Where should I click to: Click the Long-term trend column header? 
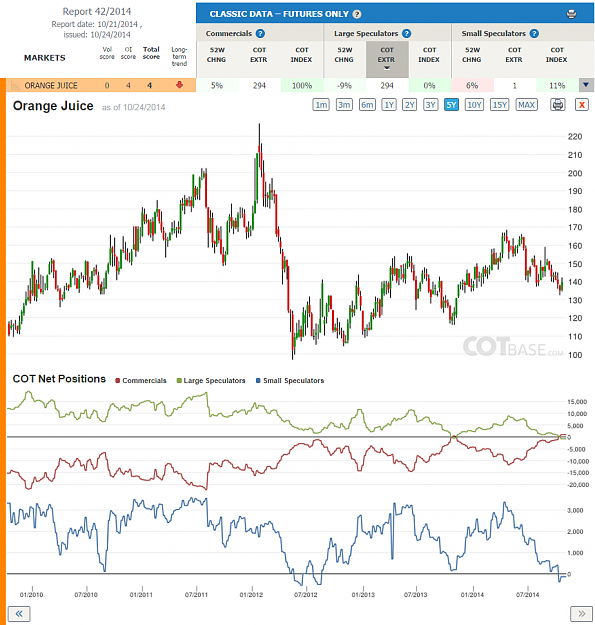coord(179,56)
